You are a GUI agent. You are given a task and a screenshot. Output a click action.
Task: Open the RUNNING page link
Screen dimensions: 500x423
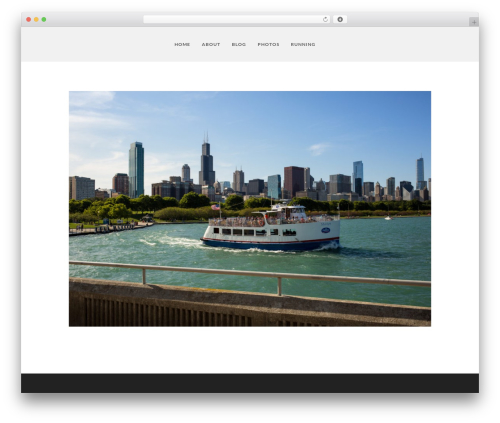[x=303, y=44]
